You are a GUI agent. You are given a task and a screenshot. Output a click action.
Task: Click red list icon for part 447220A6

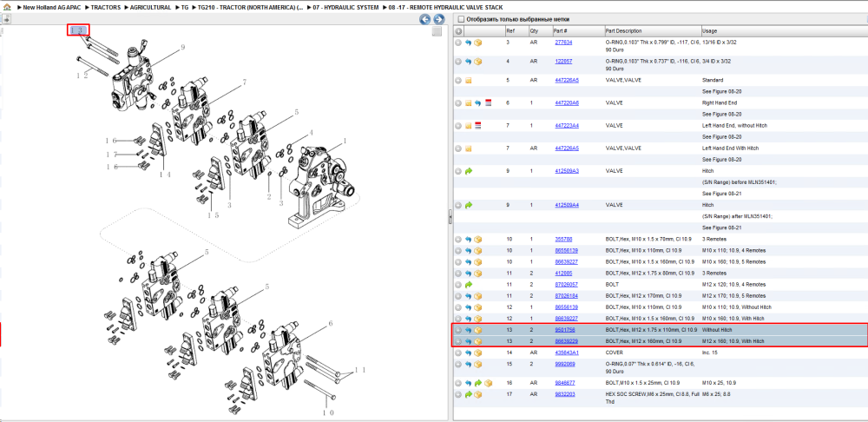(x=488, y=103)
